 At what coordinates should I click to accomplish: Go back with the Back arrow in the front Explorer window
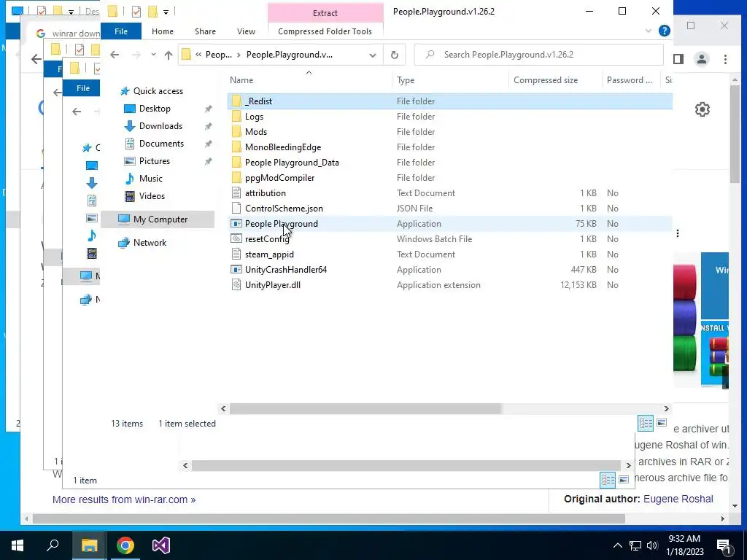(x=115, y=55)
